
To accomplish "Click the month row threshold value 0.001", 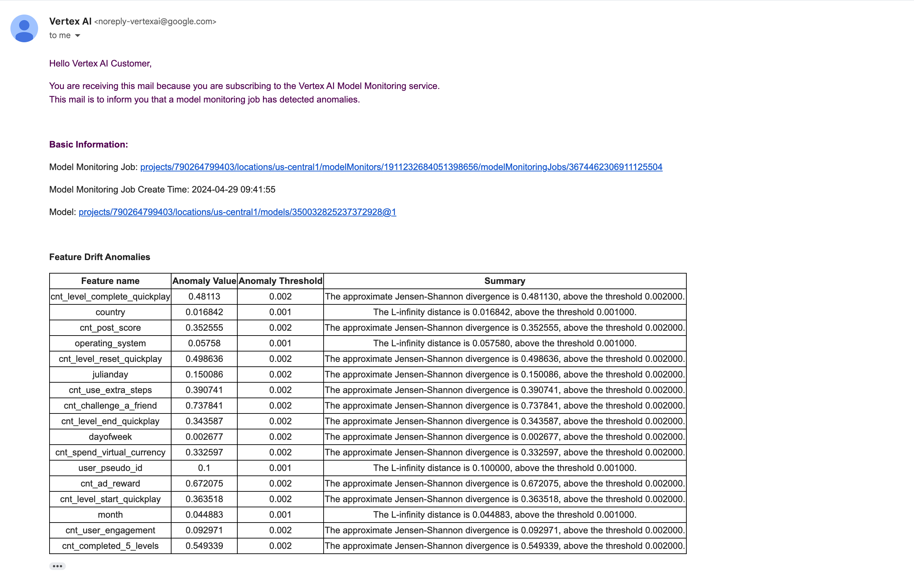I will 280,515.
